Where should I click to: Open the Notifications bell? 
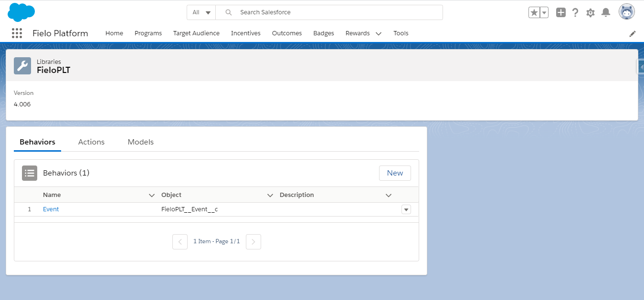(x=606, y=12)
